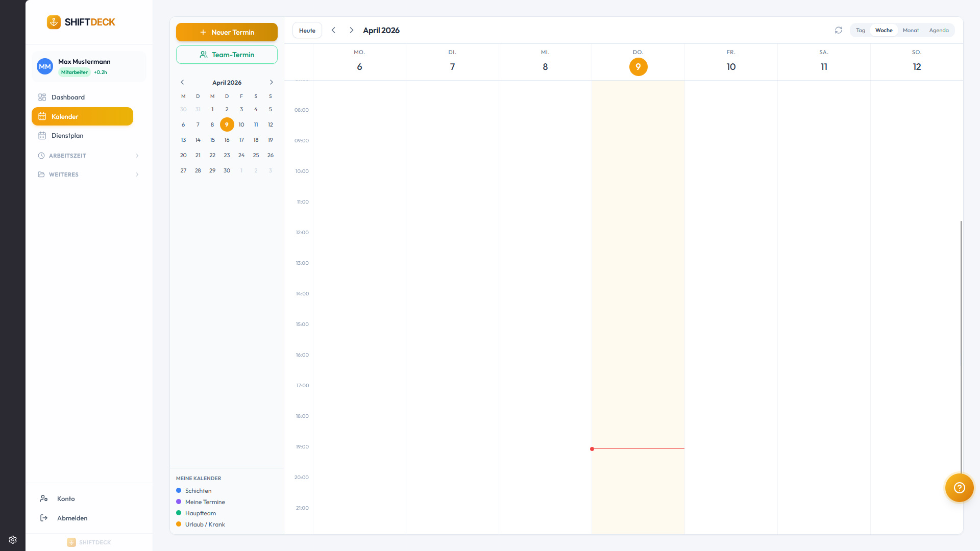
Task: Click the Neuer Termin button
Action: pyautogui.click(x=227, y=32)
